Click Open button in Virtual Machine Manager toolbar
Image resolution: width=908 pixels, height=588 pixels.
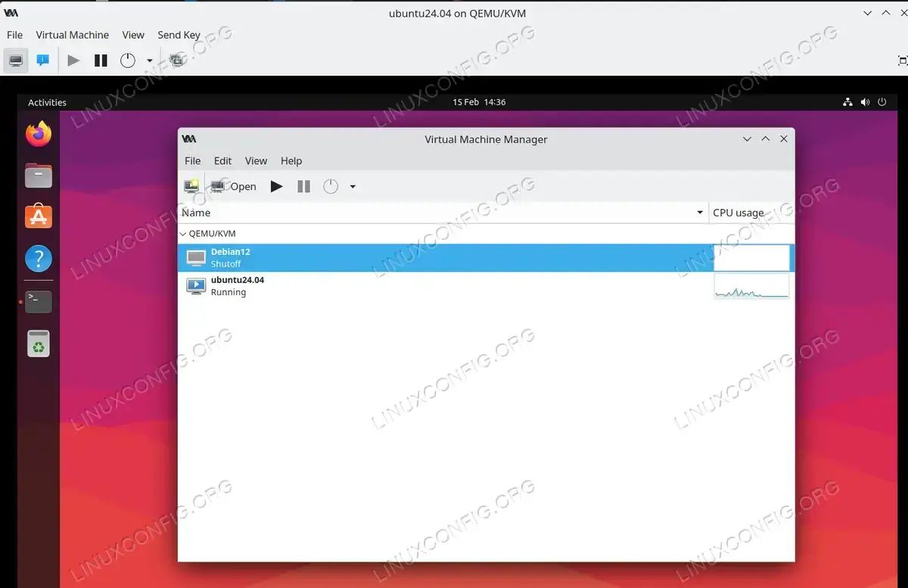(234, 186)
